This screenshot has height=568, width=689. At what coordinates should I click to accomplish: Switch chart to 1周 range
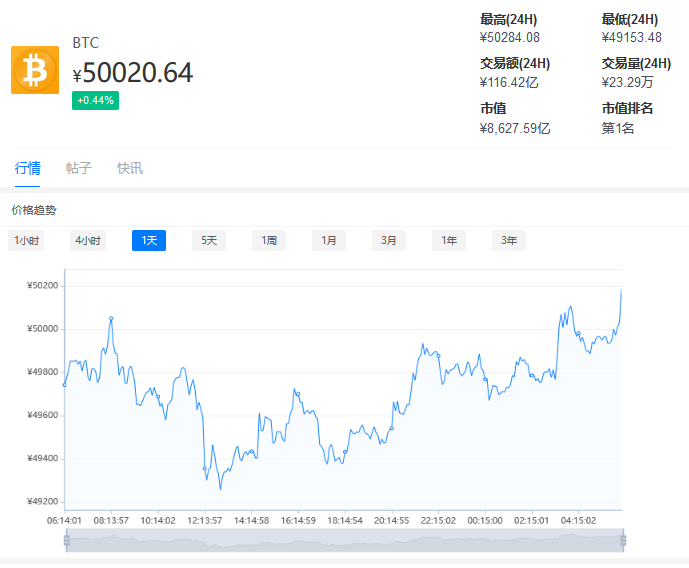[269, 241]
